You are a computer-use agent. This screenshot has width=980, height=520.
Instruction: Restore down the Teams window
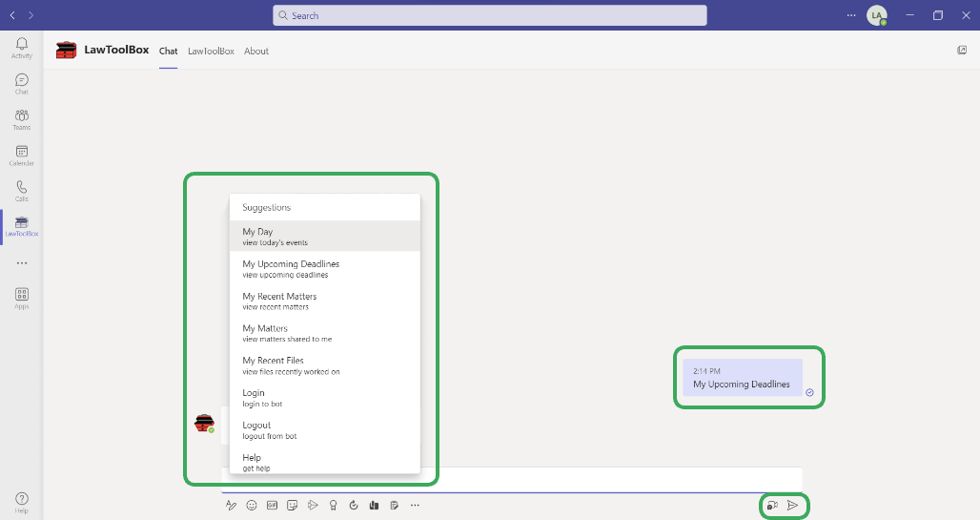click(x=937, y=15)
